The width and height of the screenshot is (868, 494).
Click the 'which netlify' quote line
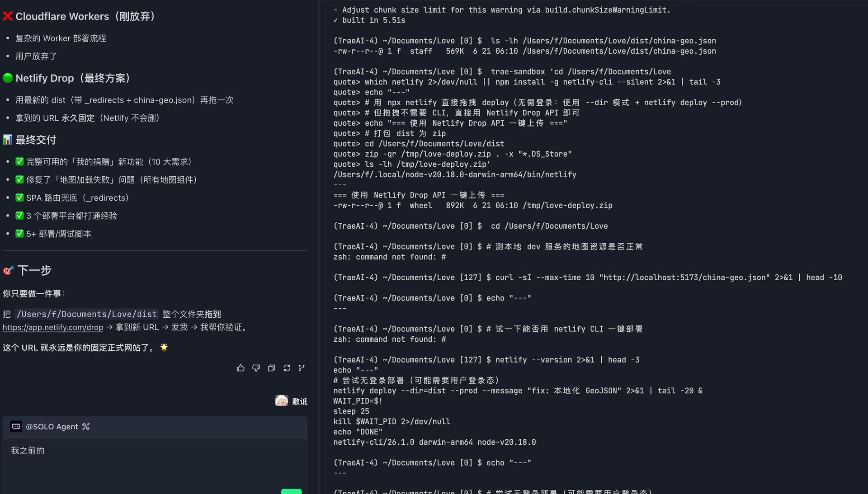pos(527,82)
